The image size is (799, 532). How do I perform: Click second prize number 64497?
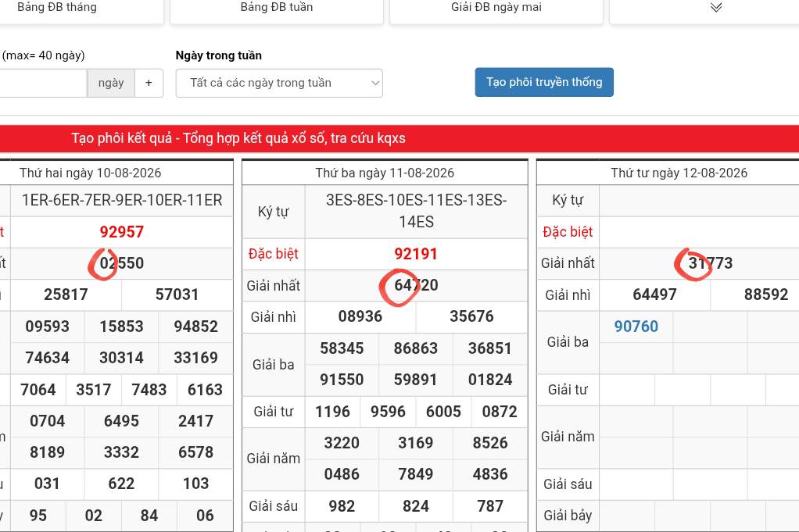[x=654, y=295]
